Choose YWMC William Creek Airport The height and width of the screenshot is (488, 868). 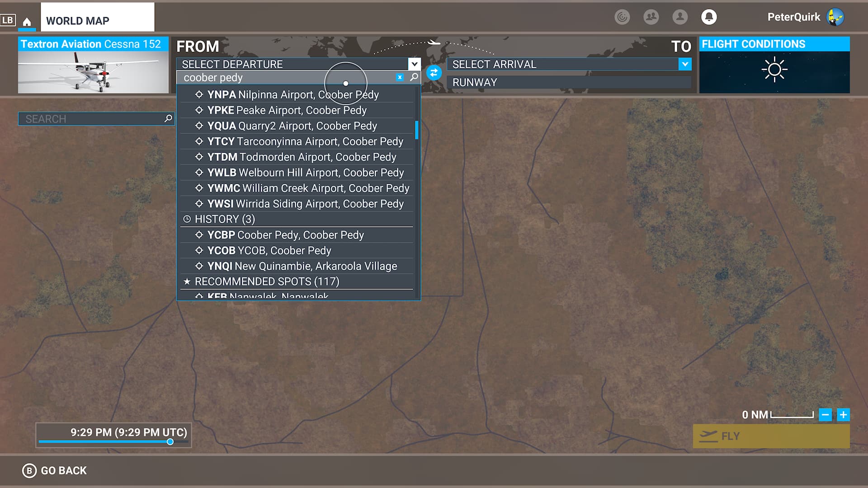[307, 188]
